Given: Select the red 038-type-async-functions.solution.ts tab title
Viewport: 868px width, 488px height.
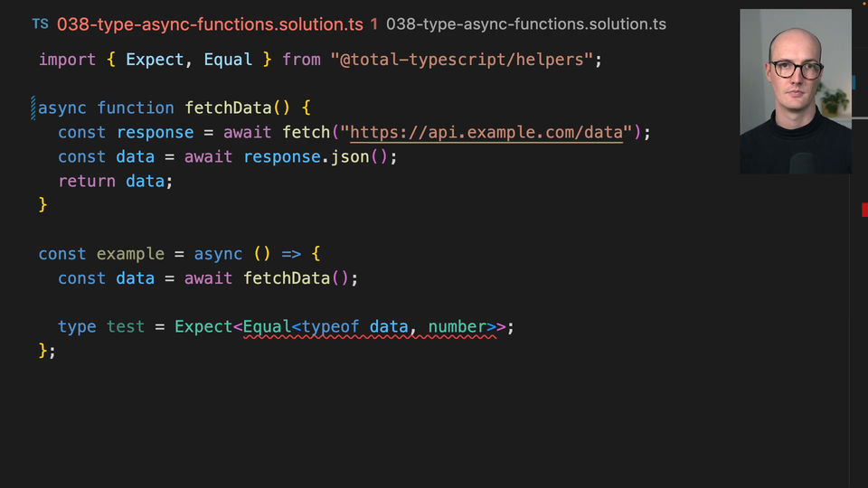Looking at the screenshot, I should pos(210,24).
